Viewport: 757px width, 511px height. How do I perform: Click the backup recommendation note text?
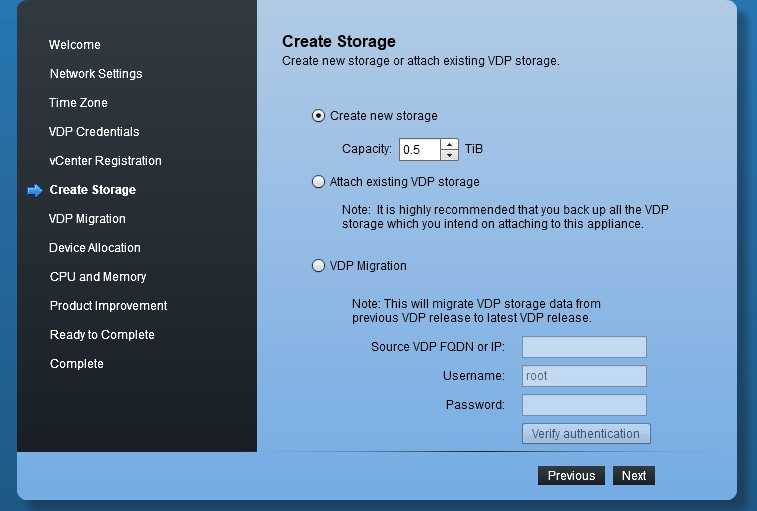[505, 217]
